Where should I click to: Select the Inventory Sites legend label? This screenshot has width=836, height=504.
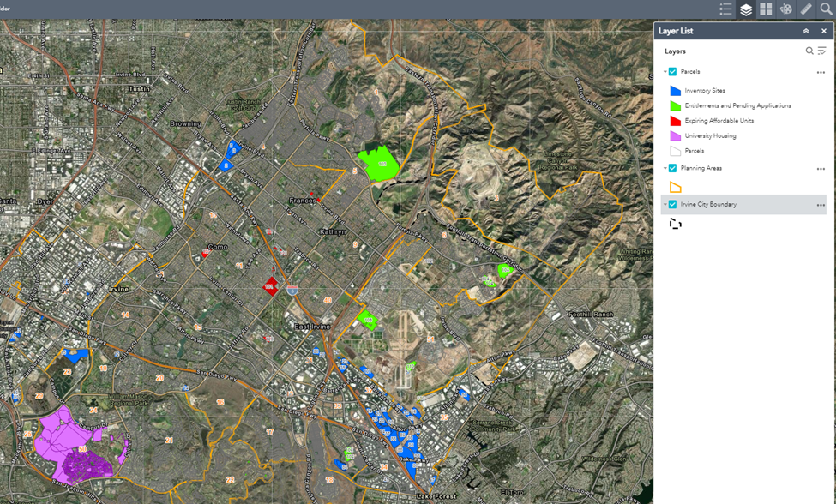[x=704, y=91]
